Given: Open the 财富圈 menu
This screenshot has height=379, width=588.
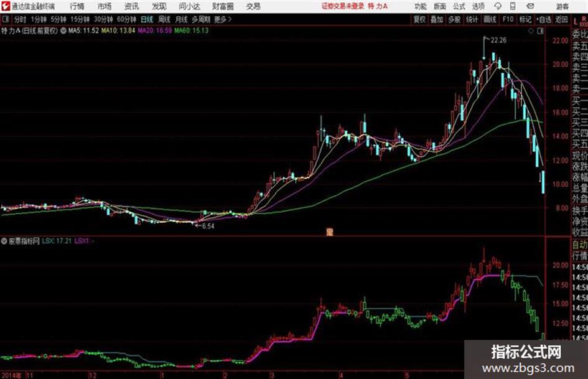Looking at the screenshot, I should pyautogui.click(x=223, y=6).
